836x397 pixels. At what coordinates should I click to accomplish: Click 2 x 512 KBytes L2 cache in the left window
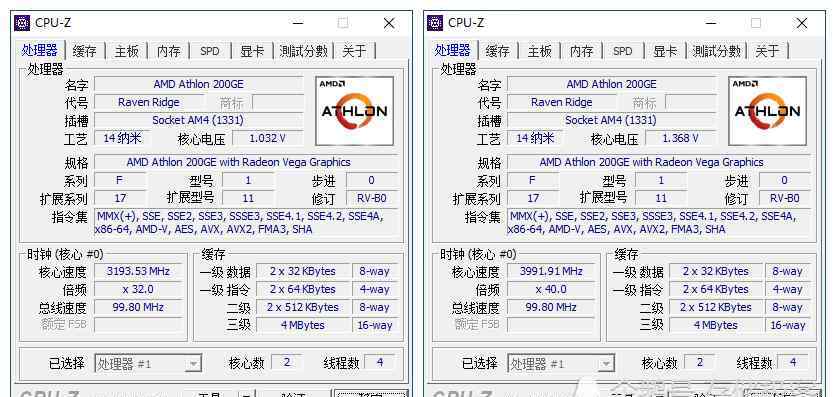[303, 307]
